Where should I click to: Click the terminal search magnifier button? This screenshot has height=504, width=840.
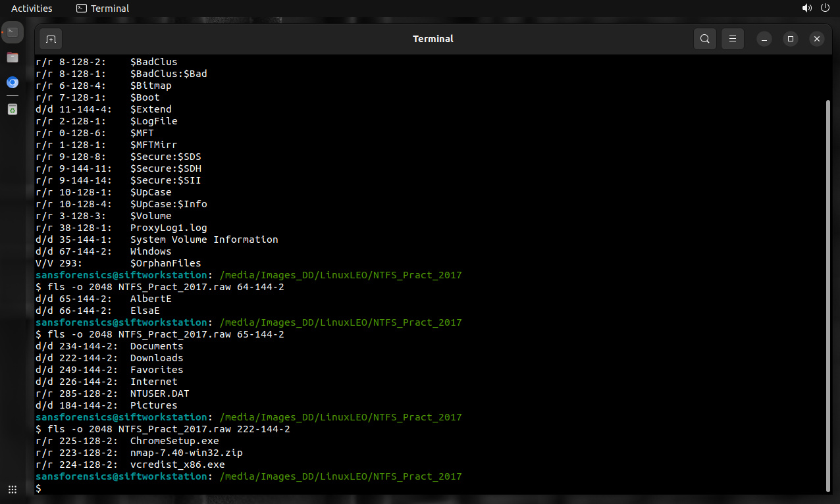(704, 39)
